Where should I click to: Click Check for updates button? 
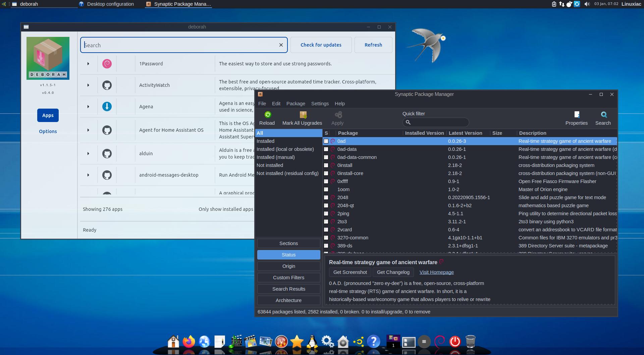click(x=321, y=45)
